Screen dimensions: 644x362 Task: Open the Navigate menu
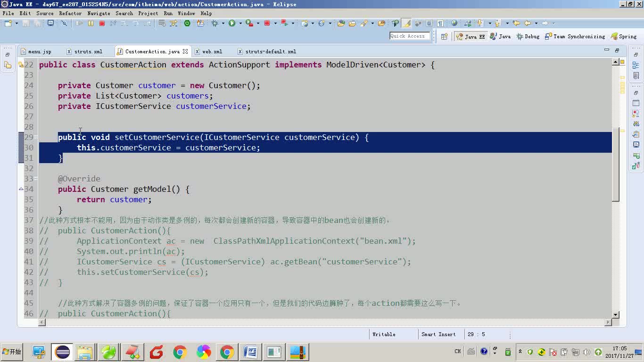coord(99,13)
